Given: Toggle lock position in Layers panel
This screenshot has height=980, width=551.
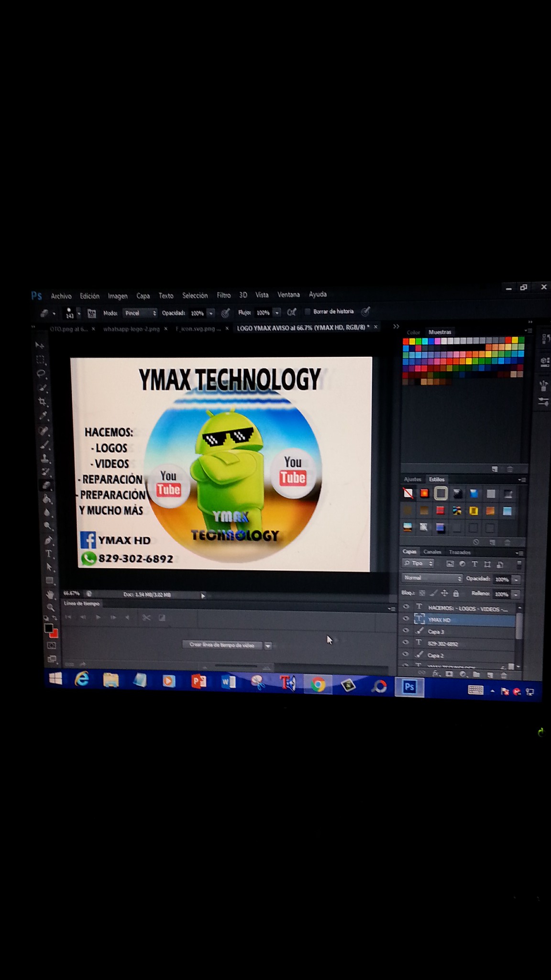Looking at the screenshot, I should point(444,593).
